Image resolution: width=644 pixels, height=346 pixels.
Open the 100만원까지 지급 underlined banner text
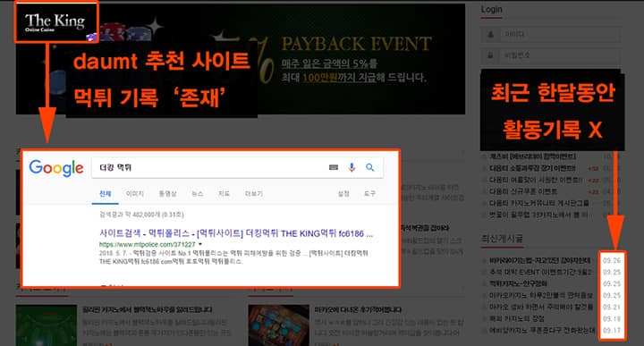(339, 78)
